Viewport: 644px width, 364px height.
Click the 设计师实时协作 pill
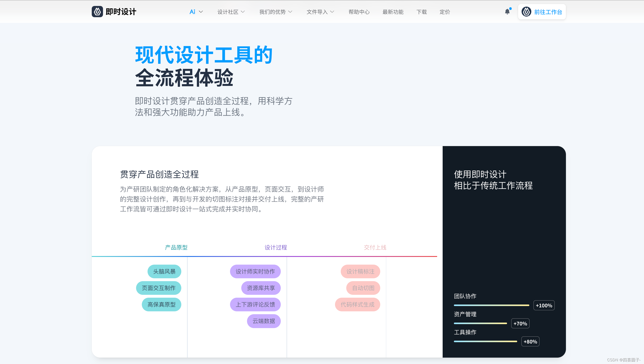(255, 271)
